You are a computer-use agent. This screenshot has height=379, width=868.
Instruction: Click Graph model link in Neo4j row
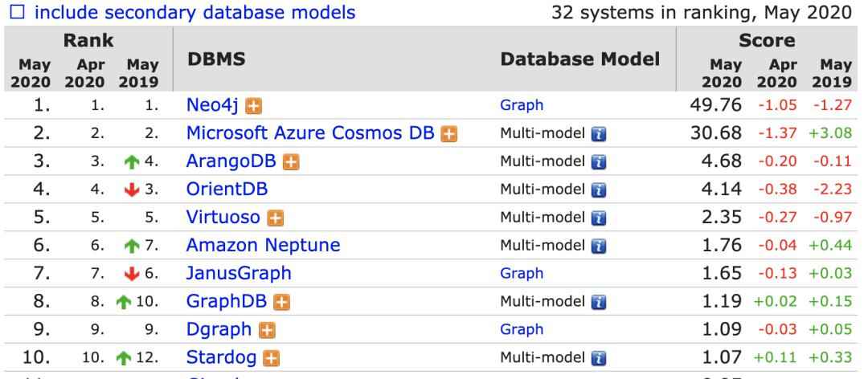pyautogui.click(x=522, y=105)
